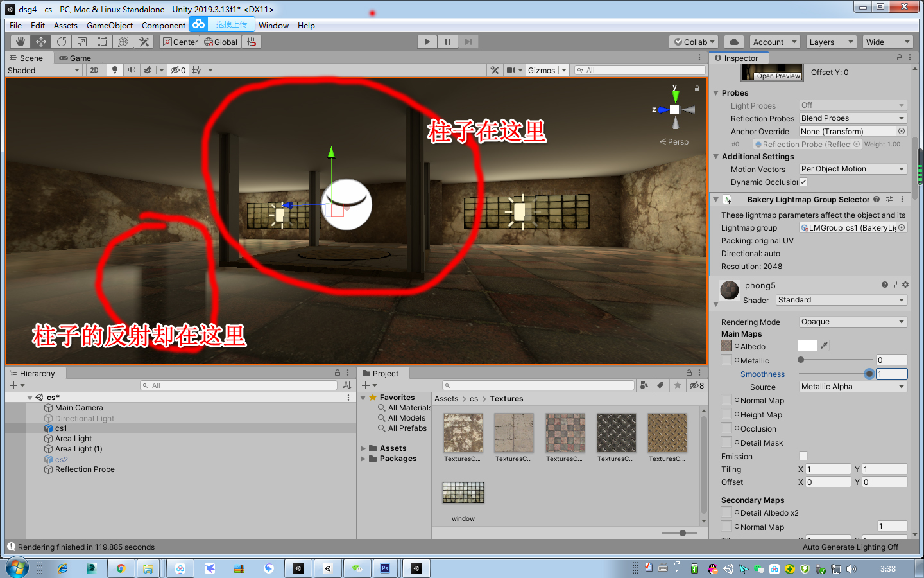Screen dimensions: 924x578
Task: Toggle scene effects (skybox, fog) icon
Action: [x=148, y=70]
